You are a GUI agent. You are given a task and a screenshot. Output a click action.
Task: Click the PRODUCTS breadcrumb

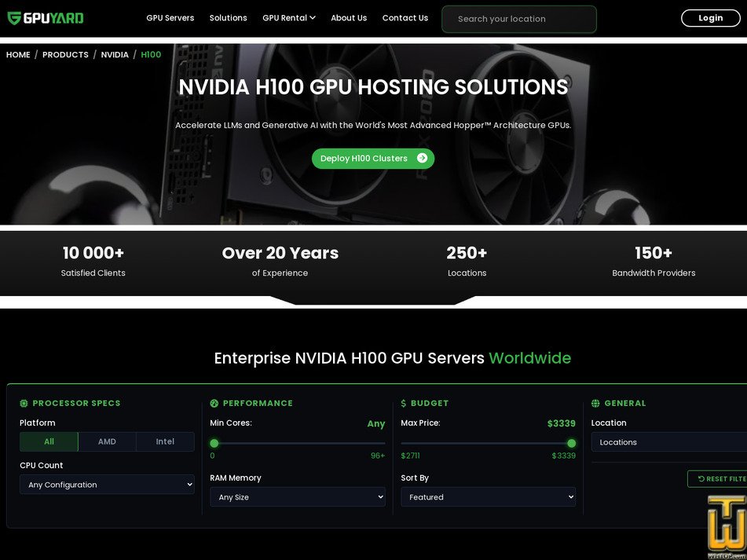tap(65, 55)
